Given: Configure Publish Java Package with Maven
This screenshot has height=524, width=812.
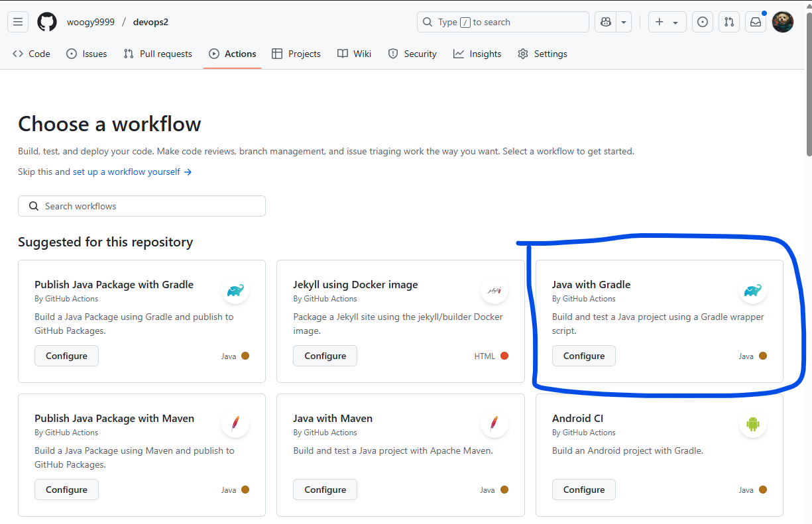Looking at the screenshot, I should coord(66,490).
